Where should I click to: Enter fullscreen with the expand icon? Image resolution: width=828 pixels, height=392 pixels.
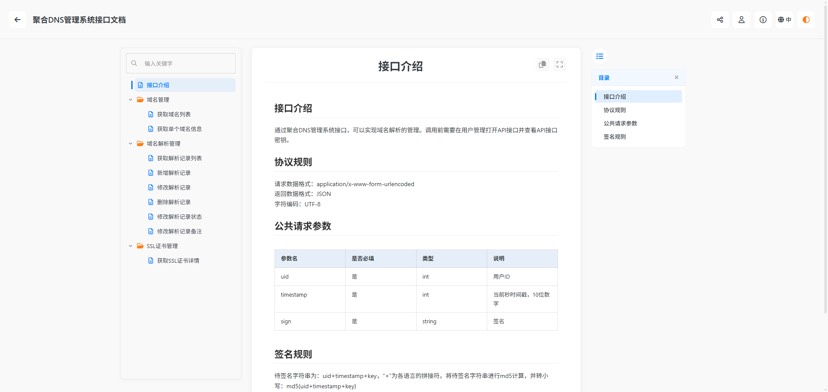[560, 64]
